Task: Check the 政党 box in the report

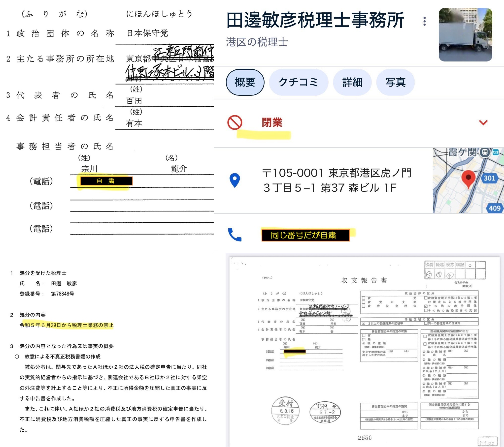Action: coord(364,298)
